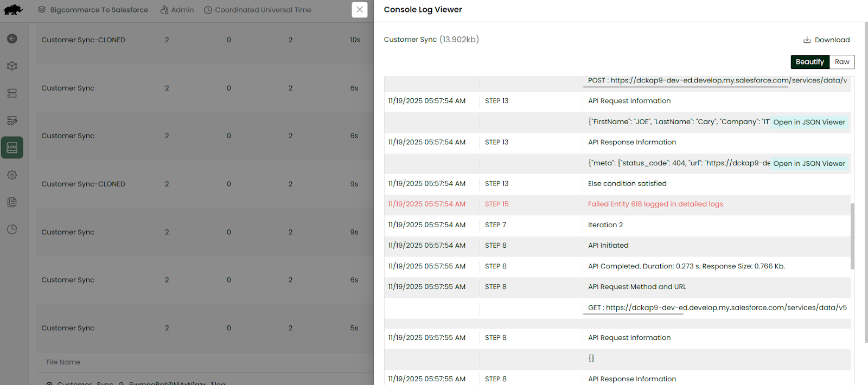This screenshot has height=385, width=868.
Task: Open the cube package icon in sidebar
Action: point(12,66)
